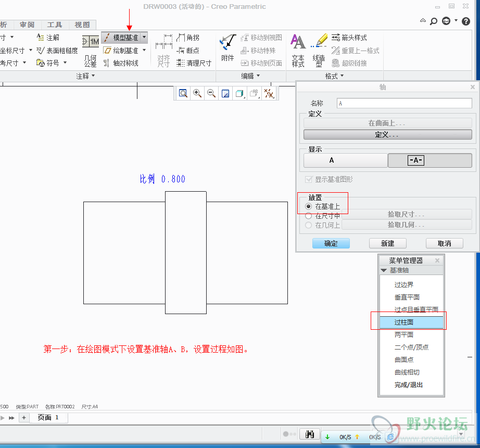Collapse the 基准轴 menu section

[384, 270]
